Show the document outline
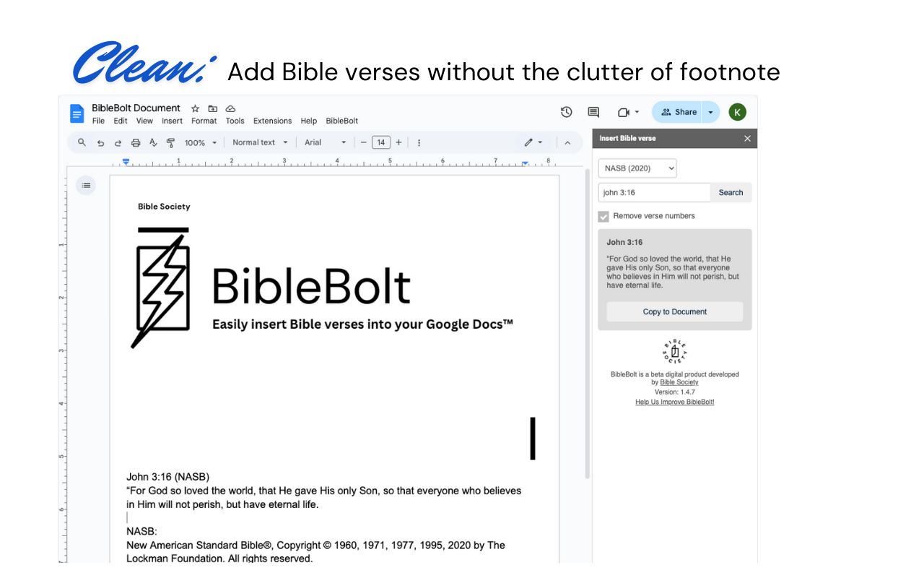 (x=86, y=186)
